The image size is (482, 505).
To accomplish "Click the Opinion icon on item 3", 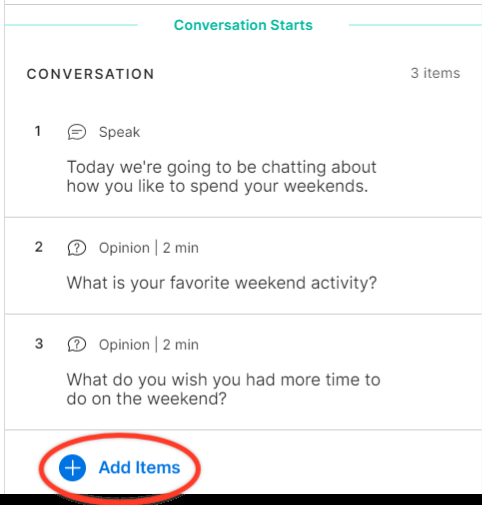I will pos(77,345).
